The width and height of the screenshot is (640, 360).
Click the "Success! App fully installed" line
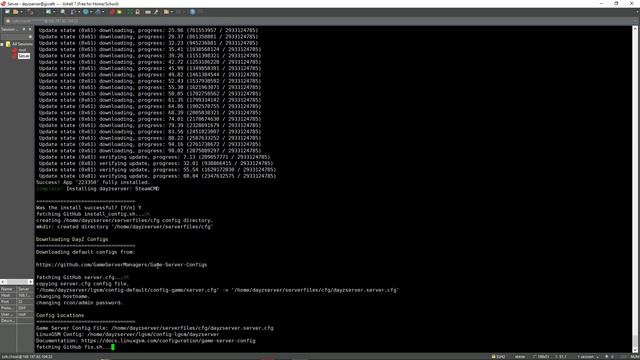point(93,182)
